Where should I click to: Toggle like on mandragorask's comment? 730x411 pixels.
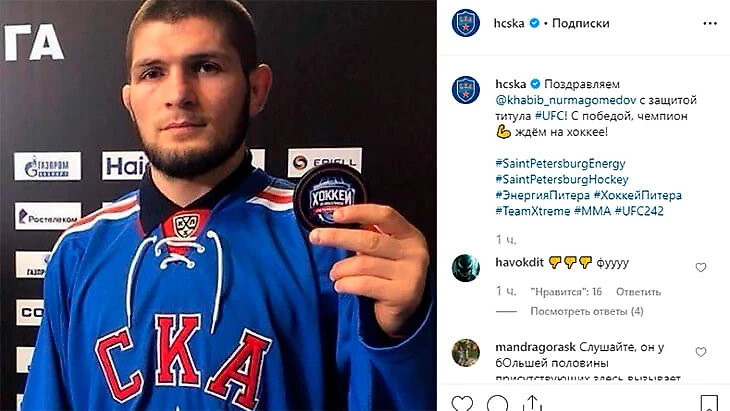pyautogui.click(x=701, y=352)
